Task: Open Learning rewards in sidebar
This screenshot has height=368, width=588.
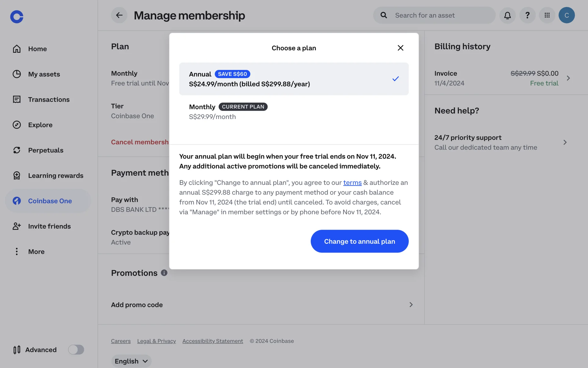Action: point(55,175)
